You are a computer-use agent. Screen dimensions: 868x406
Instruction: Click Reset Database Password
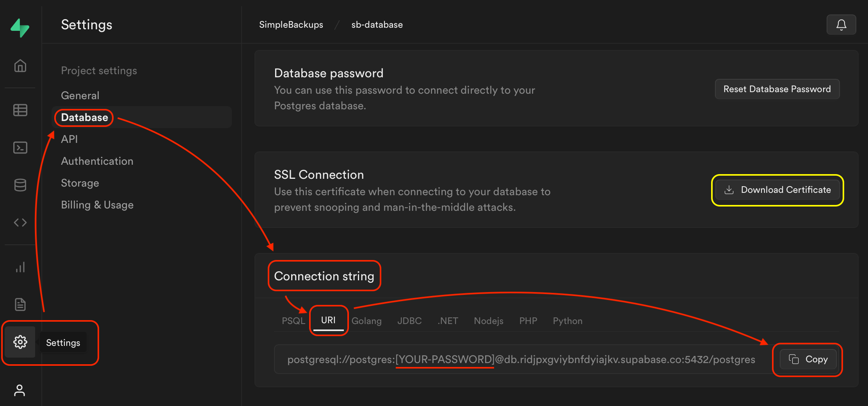[777, 89]
